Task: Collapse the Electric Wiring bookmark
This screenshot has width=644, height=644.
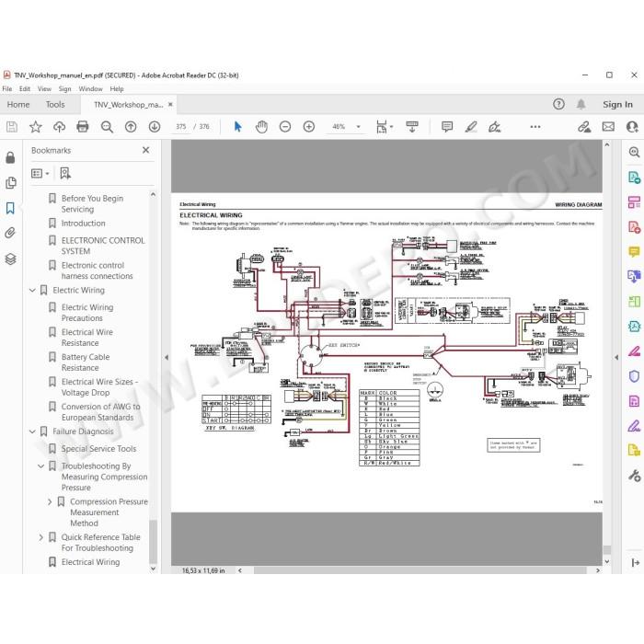Action: click(x=32, y=291)
